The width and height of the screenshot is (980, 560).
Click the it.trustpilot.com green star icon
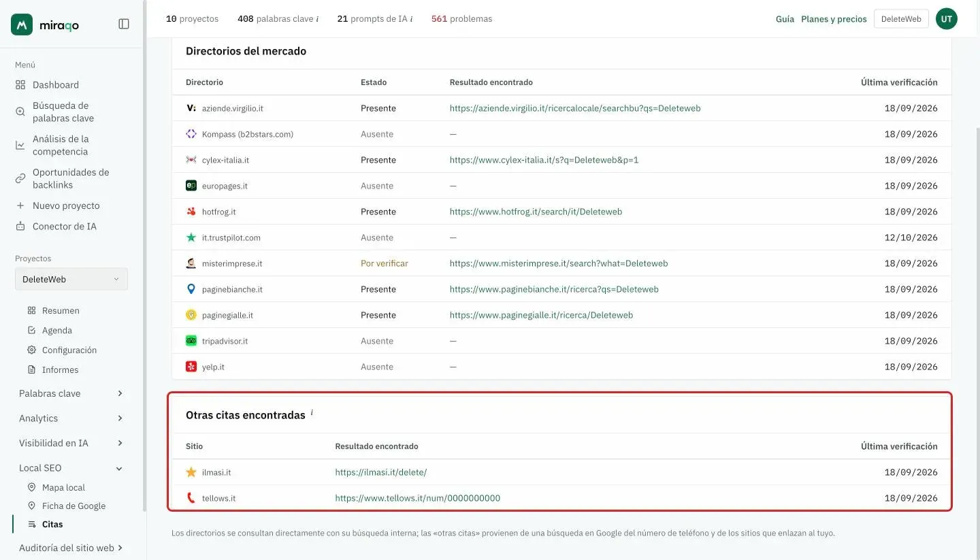click(x=191, y=237)
